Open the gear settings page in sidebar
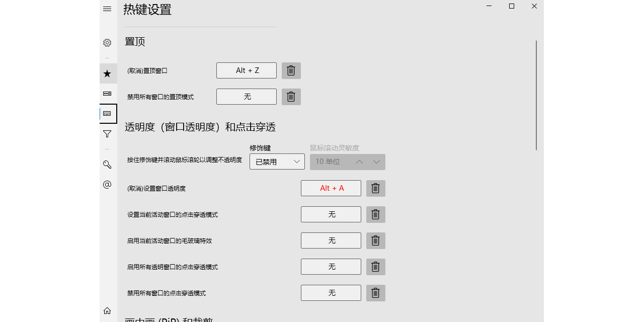The height and width of the screenshot is (322, 644). 107,43
